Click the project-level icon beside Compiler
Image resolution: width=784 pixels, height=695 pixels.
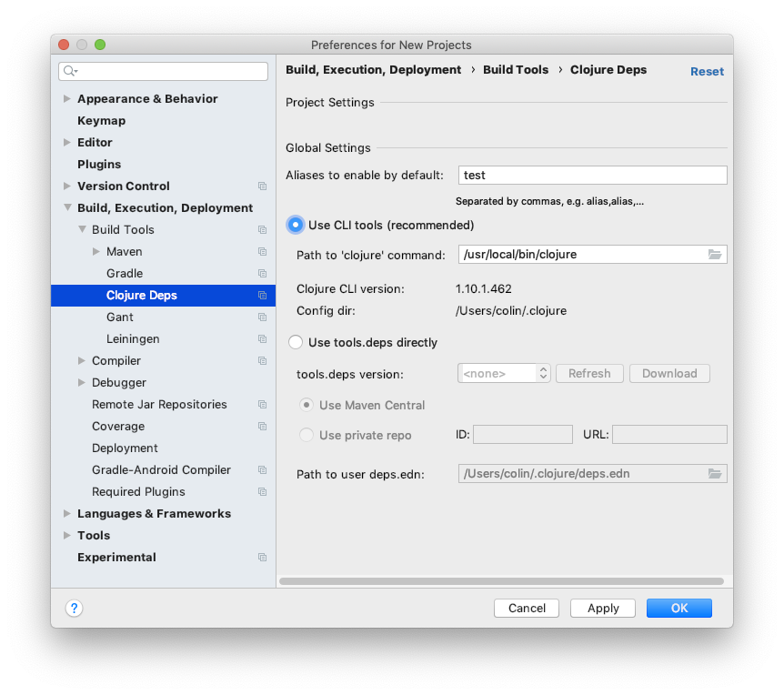262,360
